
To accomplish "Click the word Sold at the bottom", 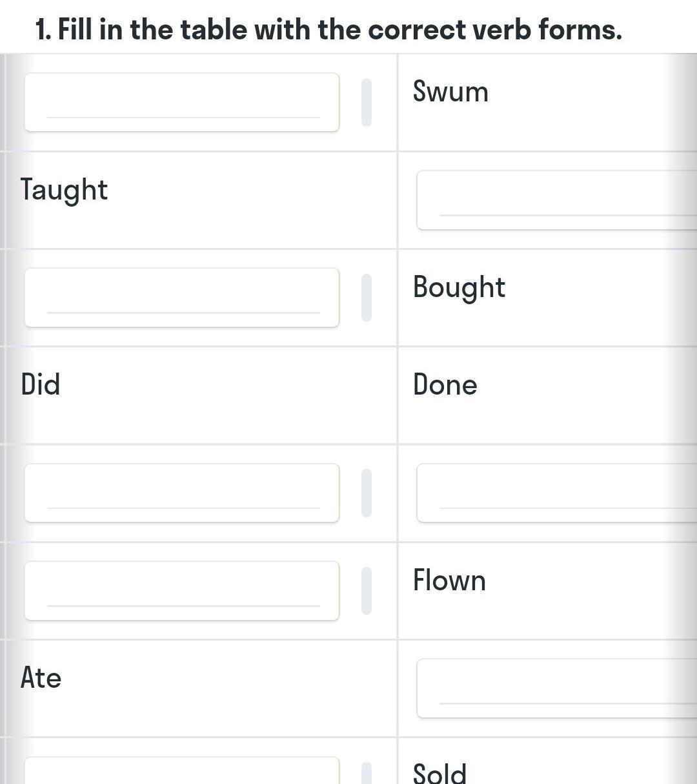I will [x=439, y=773].
